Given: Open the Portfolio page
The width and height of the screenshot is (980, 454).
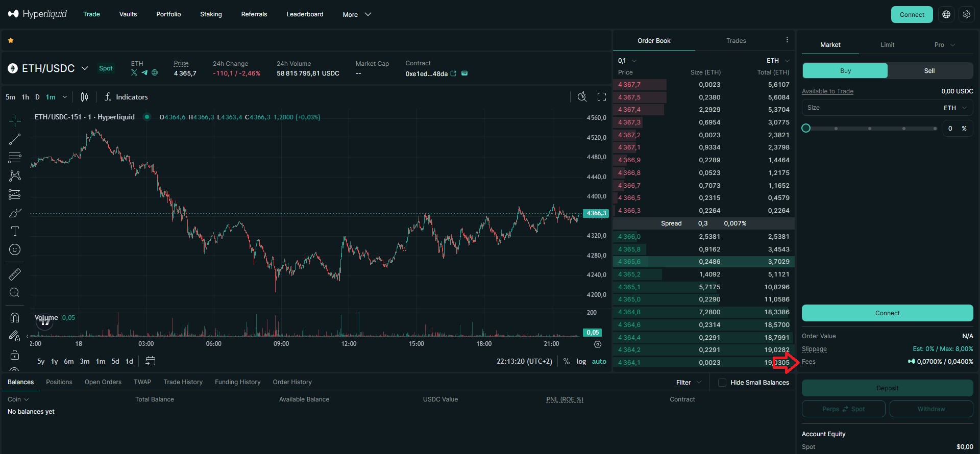Looking at the screenshot, I should pos(168,14).
